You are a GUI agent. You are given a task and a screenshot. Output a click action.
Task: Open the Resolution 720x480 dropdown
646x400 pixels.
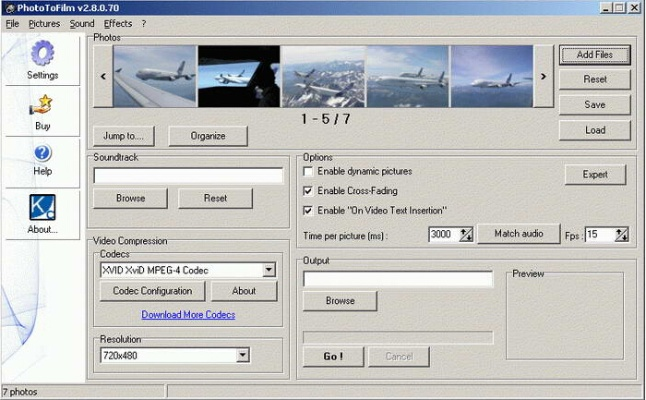[x=242, y=355]
